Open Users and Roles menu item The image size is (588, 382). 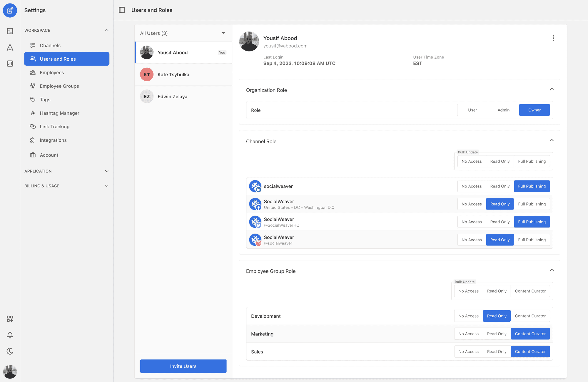(x=67, y=59)
